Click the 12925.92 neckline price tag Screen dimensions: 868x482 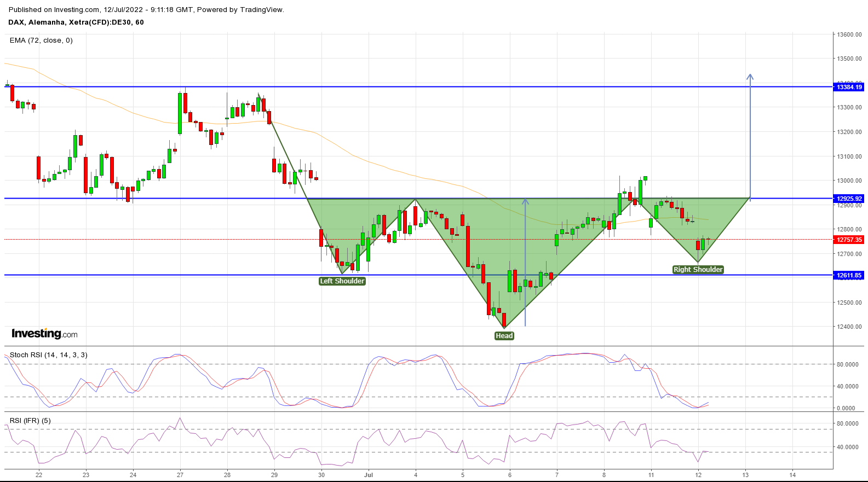point(849,199)
